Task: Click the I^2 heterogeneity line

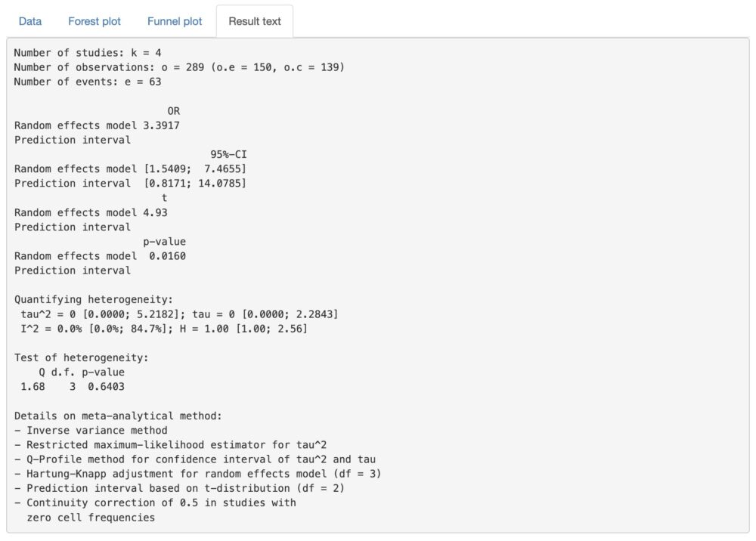Action: pos(164,329)
